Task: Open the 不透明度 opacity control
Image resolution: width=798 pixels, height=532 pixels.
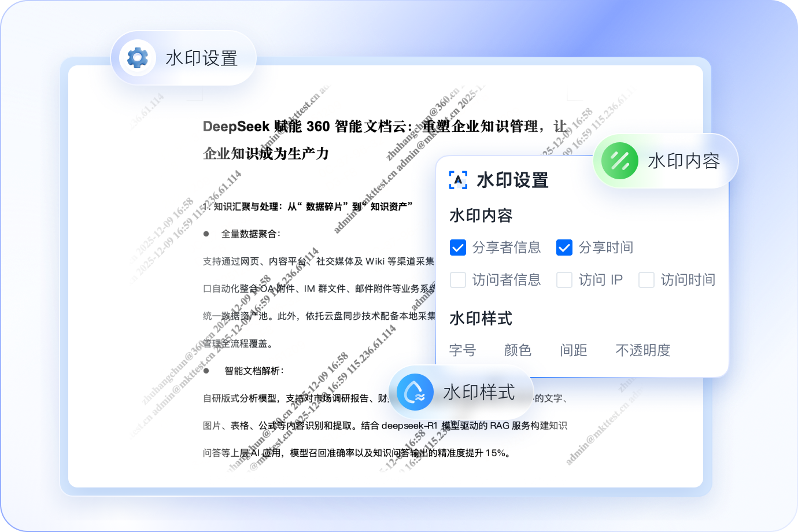Action: pyautogui.click(x=644, y=350)
